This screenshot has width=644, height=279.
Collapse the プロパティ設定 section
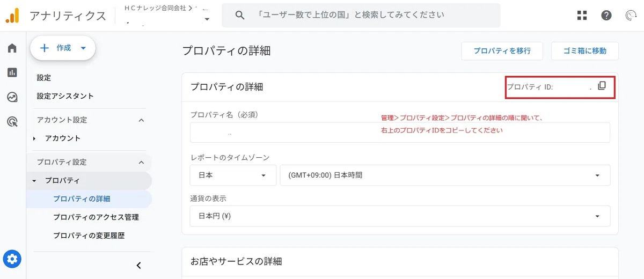point(141,162)
